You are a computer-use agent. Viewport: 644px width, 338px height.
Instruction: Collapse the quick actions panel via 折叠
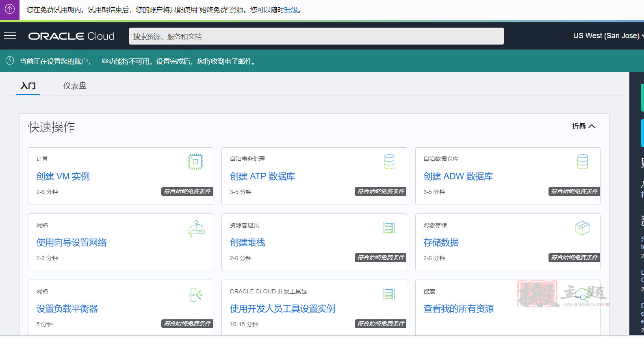584,126
